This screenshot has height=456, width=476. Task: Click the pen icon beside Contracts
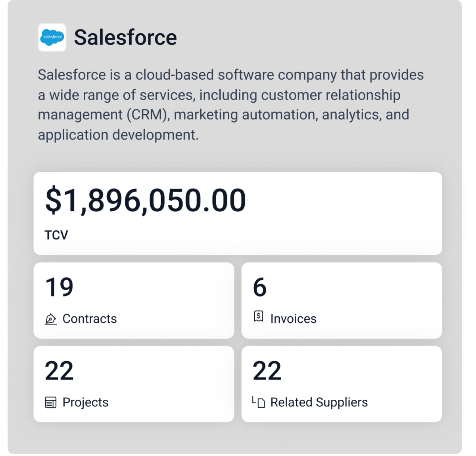51,319
